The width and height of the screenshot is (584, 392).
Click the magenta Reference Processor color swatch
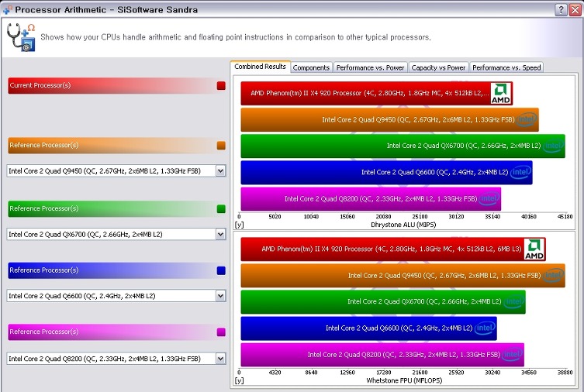221,332
